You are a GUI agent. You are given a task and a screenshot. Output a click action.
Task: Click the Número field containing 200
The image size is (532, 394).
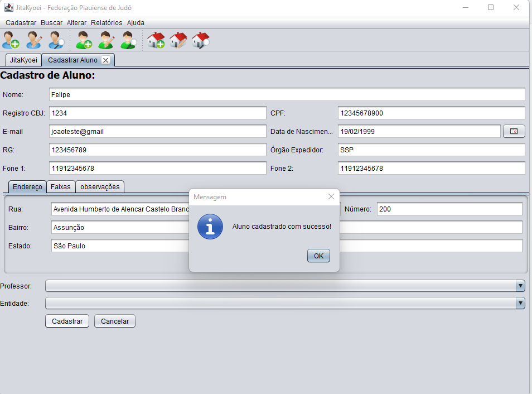tap(449, 209)
